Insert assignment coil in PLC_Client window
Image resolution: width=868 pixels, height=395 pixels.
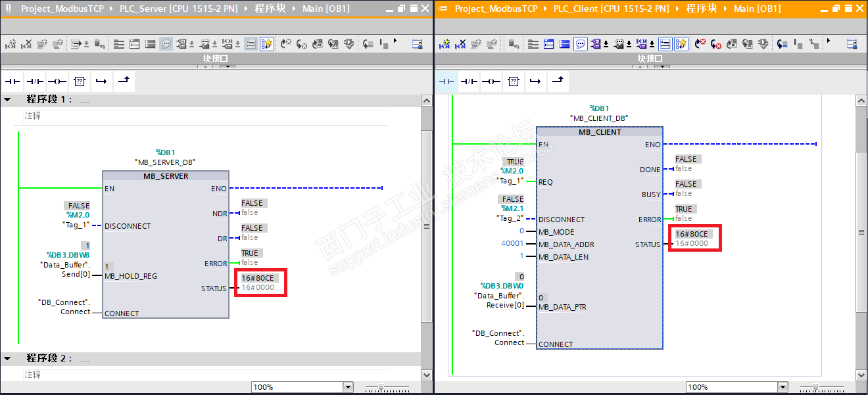click(x=491, y=81)
